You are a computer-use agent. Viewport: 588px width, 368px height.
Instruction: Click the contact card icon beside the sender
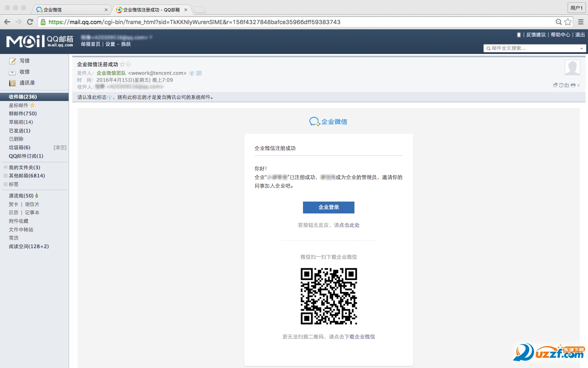[199, 73]
